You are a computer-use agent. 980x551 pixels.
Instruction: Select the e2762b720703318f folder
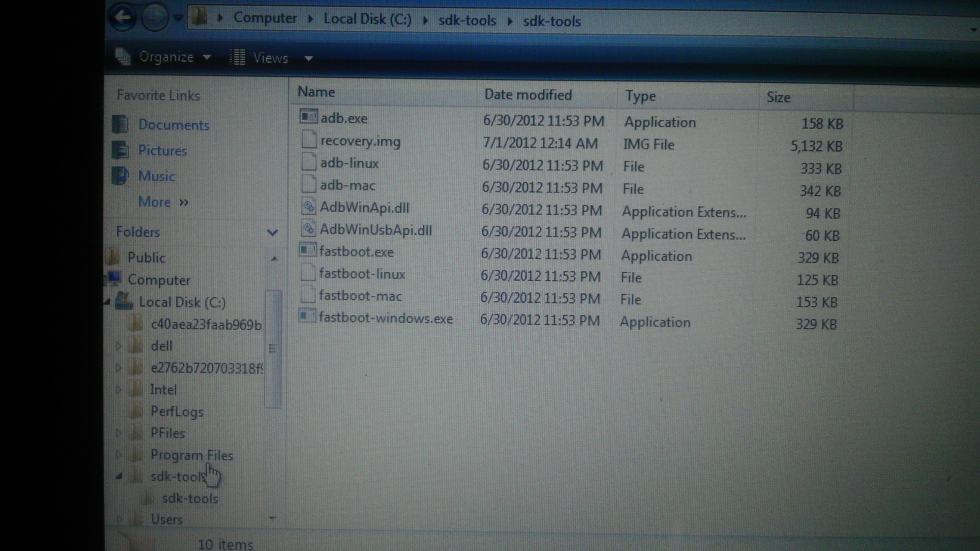pos(207,368)
